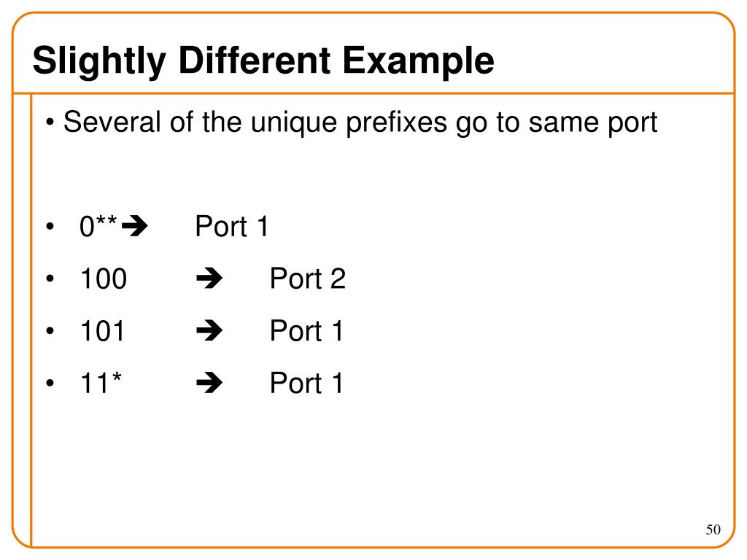
Task: Click Port 1 next to 0**
Action: 232,226
